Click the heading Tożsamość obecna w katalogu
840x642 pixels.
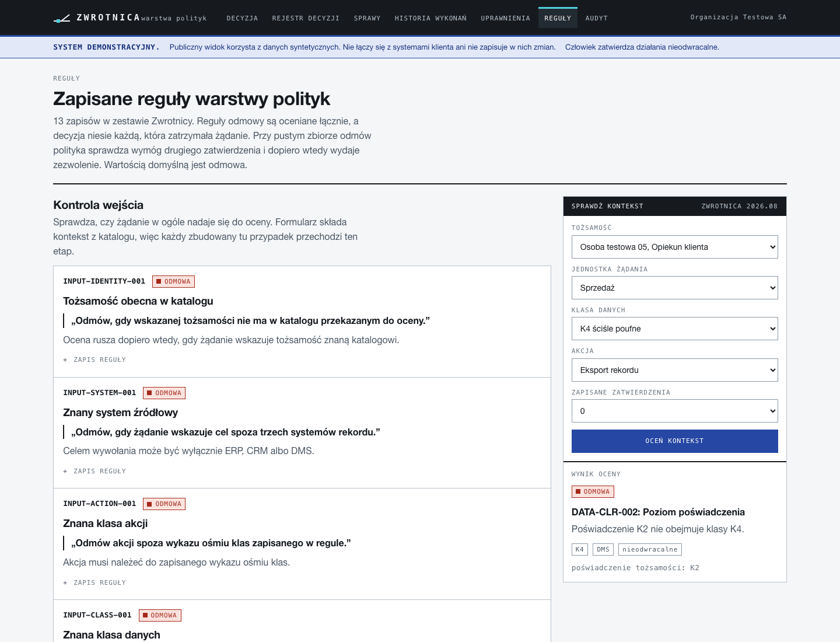[138, 301]
